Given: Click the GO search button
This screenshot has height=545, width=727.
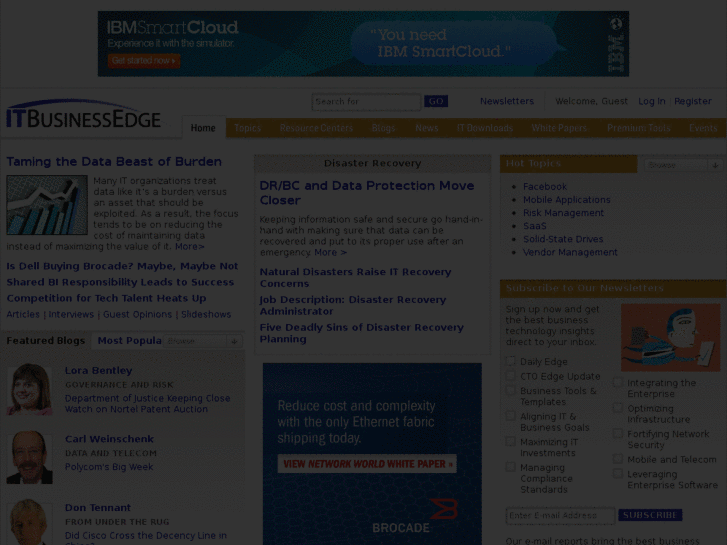Looking at the screenshot, I should click(x=436, y=101).
